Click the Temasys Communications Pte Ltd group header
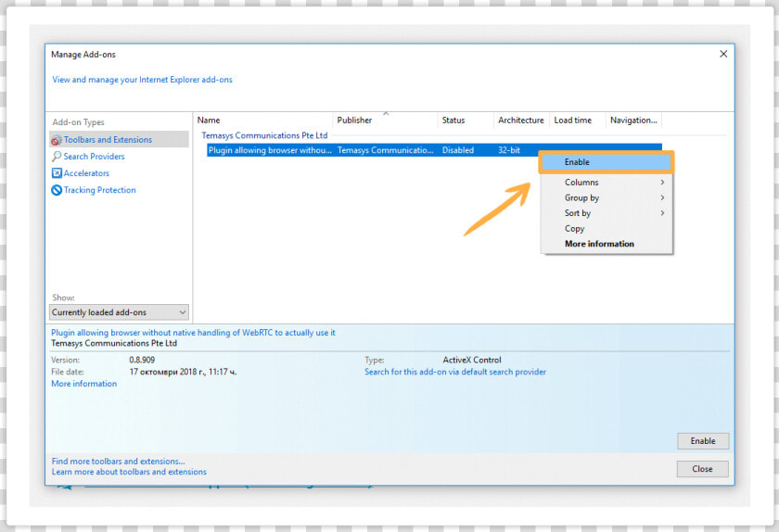The height and width of the screenshot is (532, 779). tap(264, 135)
